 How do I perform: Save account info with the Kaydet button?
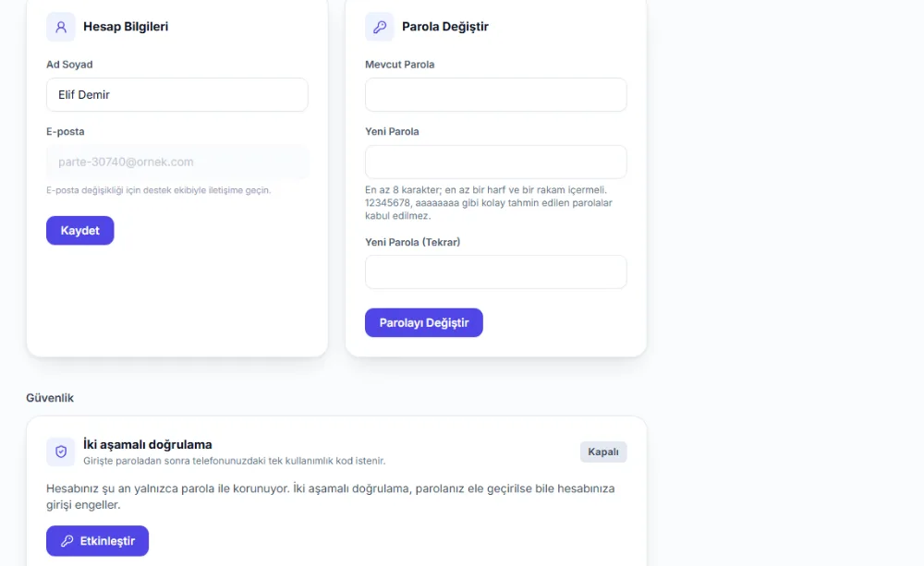(80, 230)
